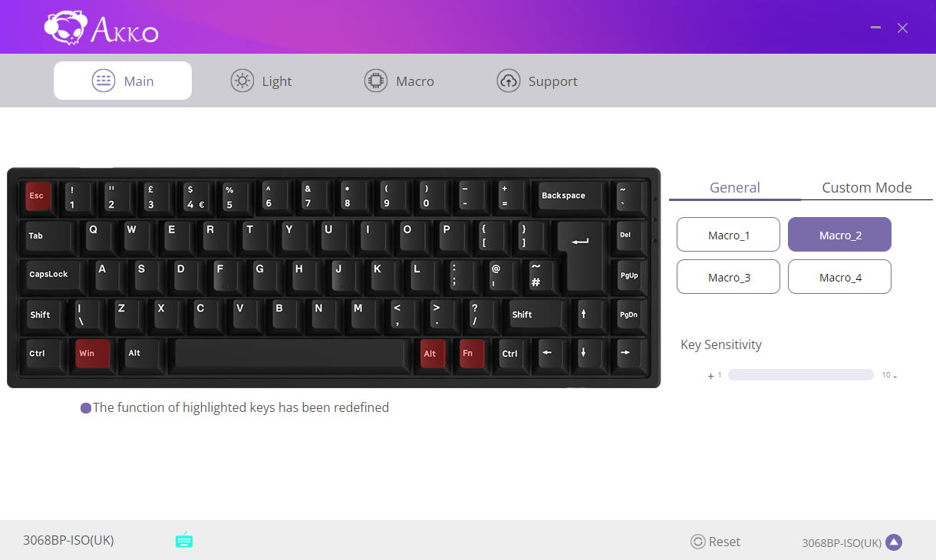The height and width of the screenshot is (560, 936).
Task: Adjust the Key Sensitivity slider bar
Action: (801, 374)
